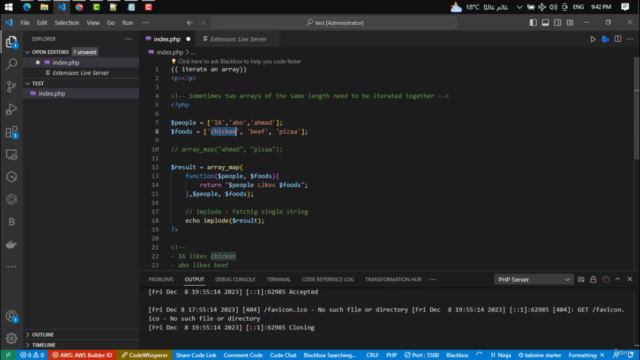Clear the output panel
This screenshot has height=360, width=640.
point(581,280)
